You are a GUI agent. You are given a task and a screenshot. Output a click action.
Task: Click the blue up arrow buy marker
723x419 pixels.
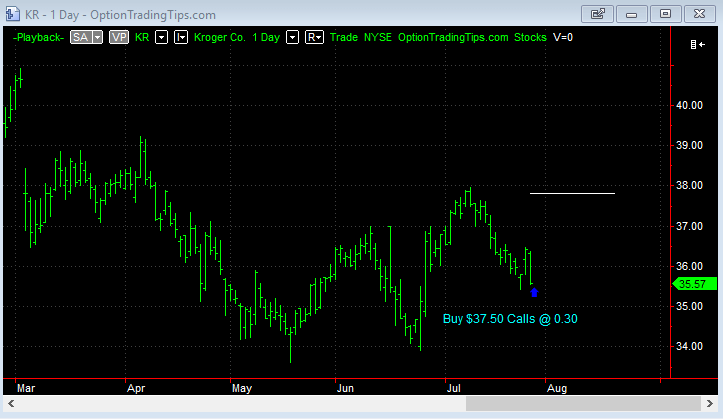coord(534,292)
